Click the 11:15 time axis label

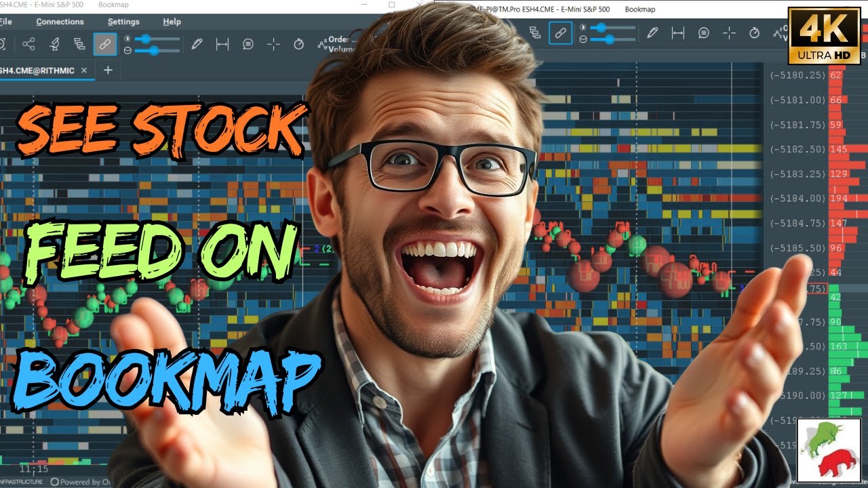click(x=34, y=468)
